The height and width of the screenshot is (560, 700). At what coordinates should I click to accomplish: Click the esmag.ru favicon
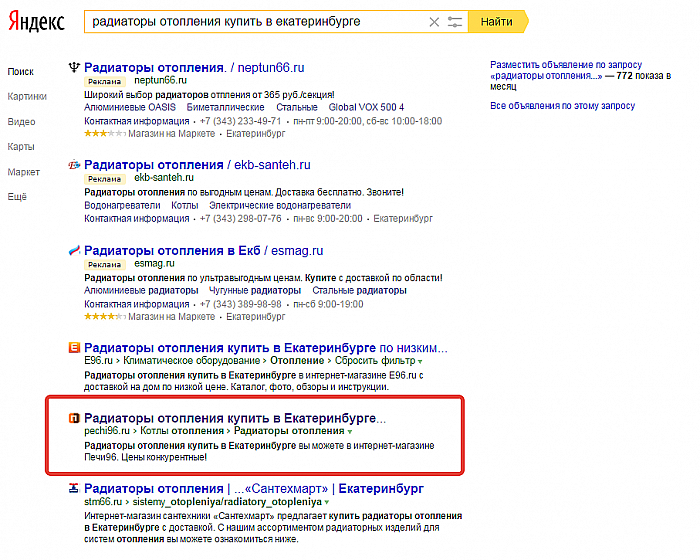tap(74, 251)
